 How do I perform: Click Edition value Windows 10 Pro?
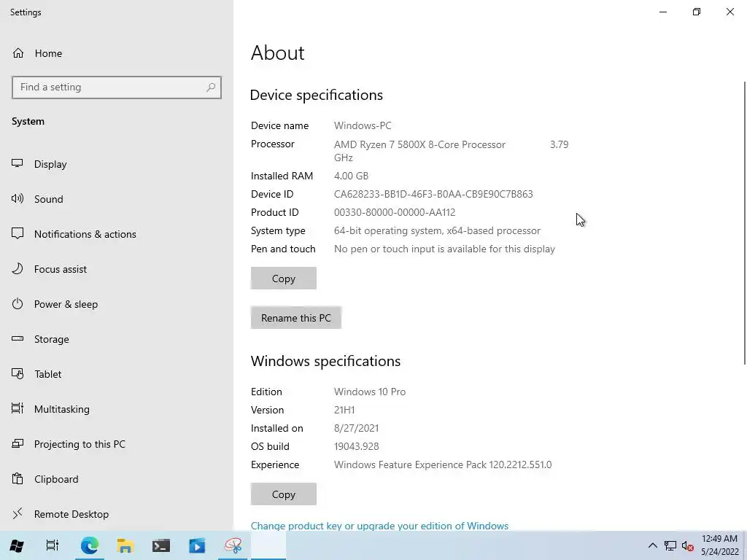(370, 392)
